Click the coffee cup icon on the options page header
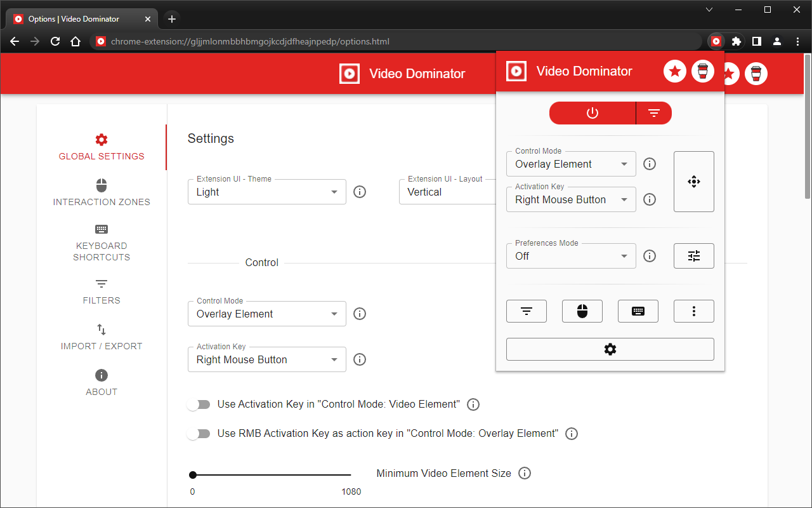 pyautogui.click(x=756, y=74)
